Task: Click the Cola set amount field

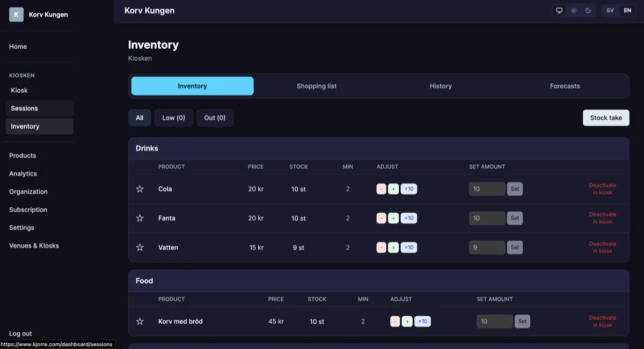Action: point(487,189)
